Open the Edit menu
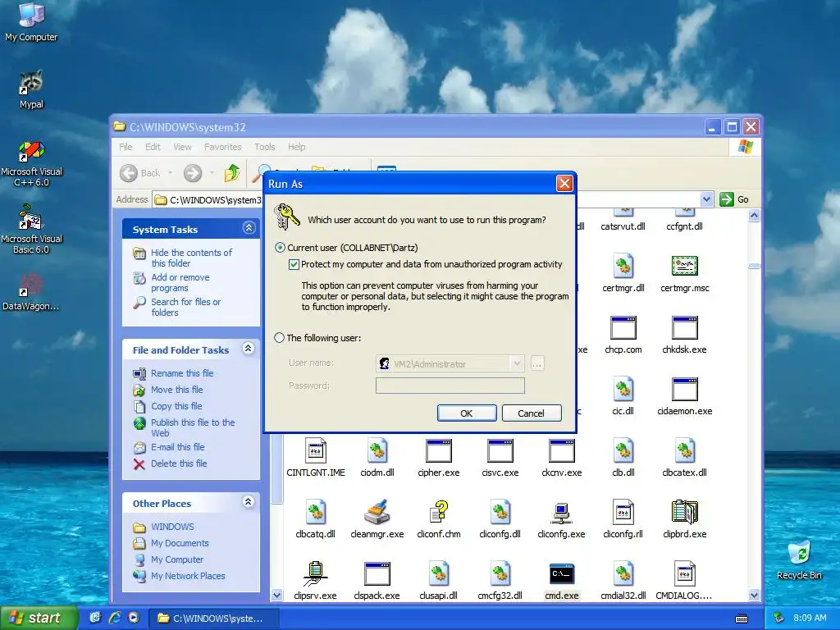The height and width of the screenshot is (630, 840). 153,147
